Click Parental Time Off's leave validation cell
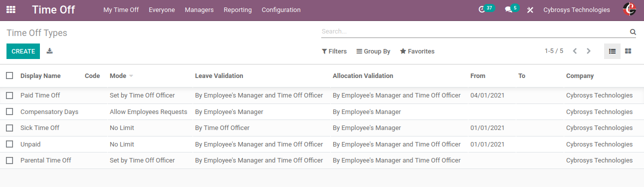 (259, 160)
